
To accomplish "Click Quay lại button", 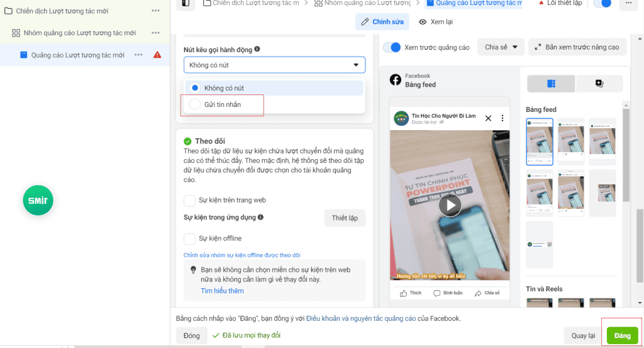I will pyautogui.click(x=583, y=335).
